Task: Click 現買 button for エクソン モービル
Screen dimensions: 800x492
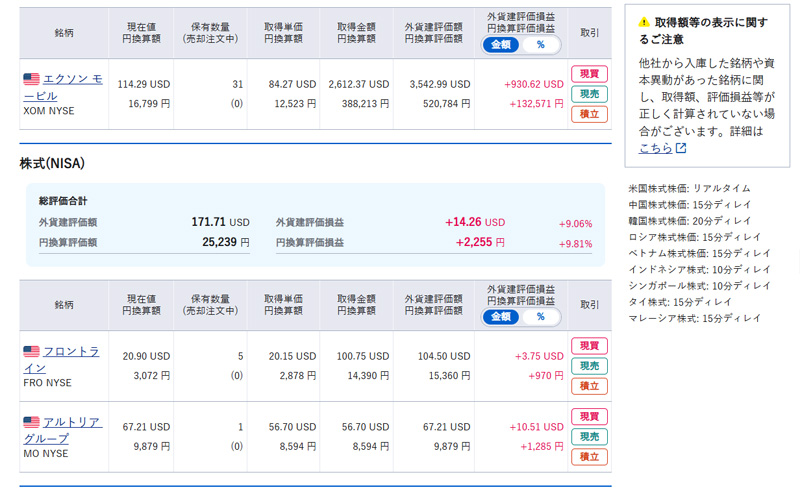Action: [589, 74]
